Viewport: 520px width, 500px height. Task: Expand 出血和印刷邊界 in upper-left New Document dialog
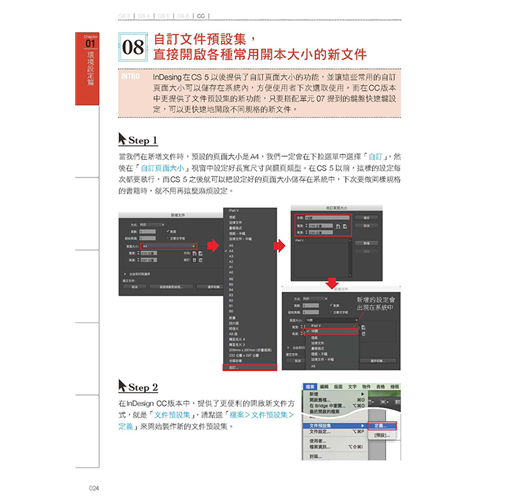(x=125, y=274)
